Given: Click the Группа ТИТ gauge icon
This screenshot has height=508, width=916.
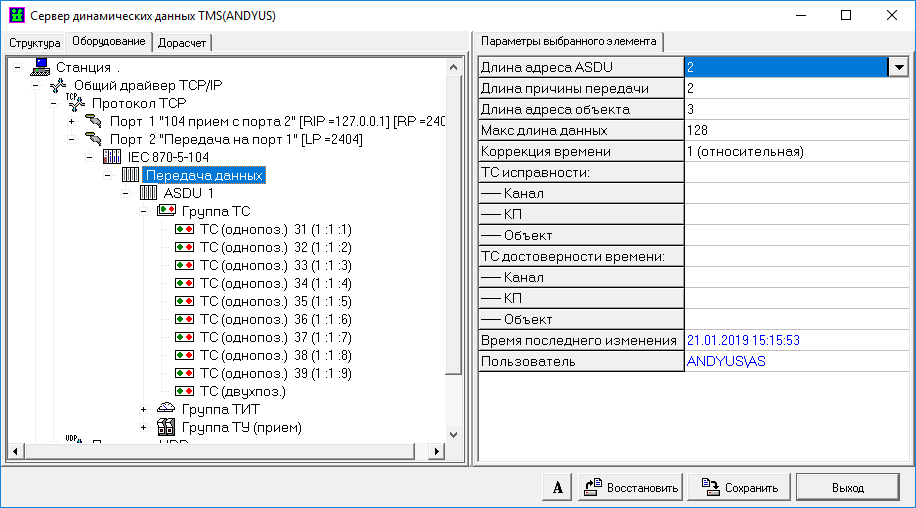Looking at the screenshot, I should (x=166, y=409).
